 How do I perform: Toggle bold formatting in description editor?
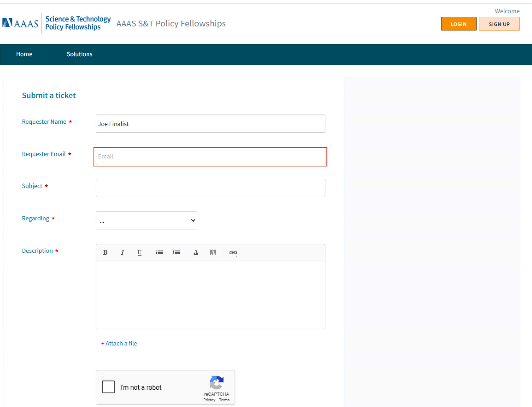(x=105, y=252)
